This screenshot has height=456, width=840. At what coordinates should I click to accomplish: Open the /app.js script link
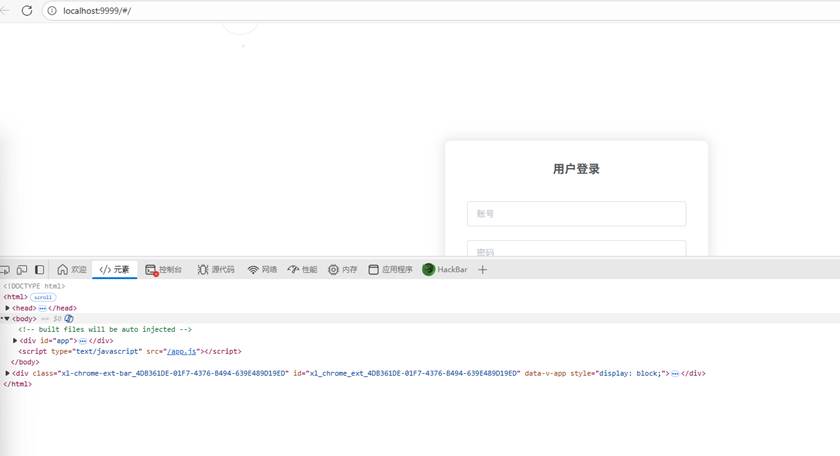click(182, 352)
